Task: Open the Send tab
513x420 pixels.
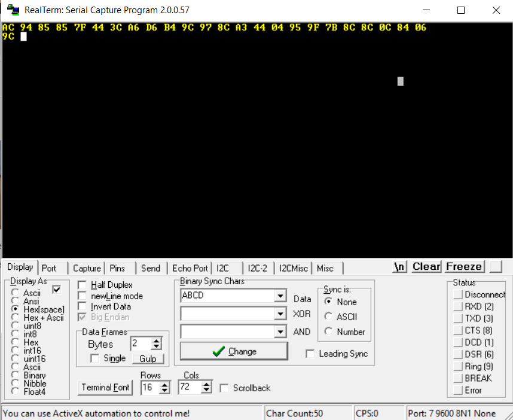Action: click(151, 269)
